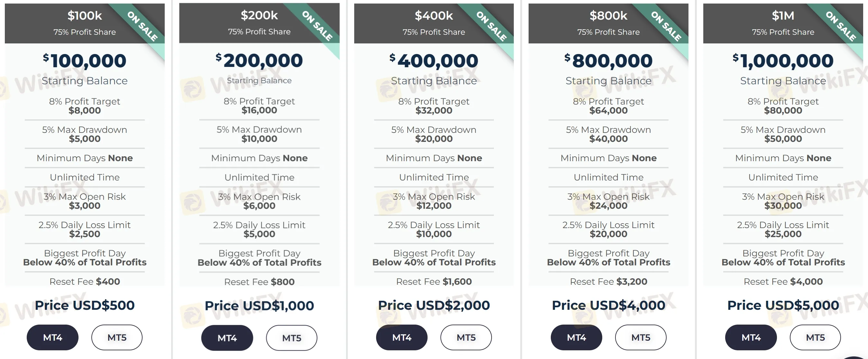Click the Reset Fee $1,600 text on $400k
Viewport: 868px width, 359px height.
(x=434, y=281)
